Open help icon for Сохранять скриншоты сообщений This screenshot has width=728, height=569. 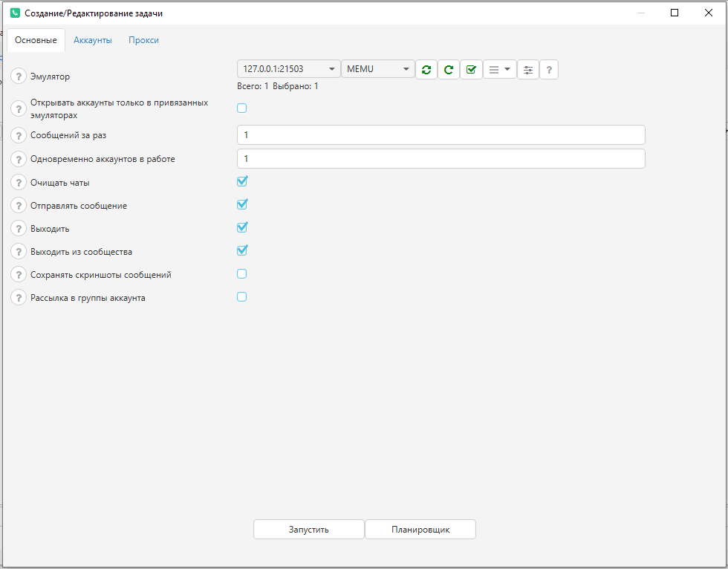19,275
